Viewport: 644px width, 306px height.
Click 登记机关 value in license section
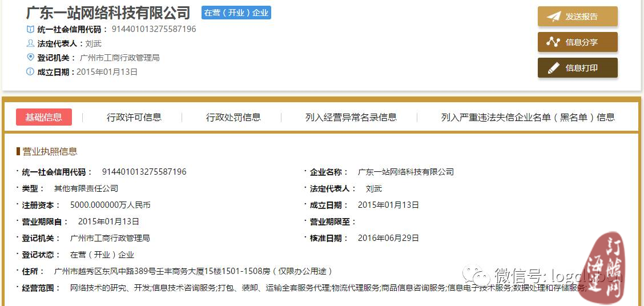click(x=110, y=238)
